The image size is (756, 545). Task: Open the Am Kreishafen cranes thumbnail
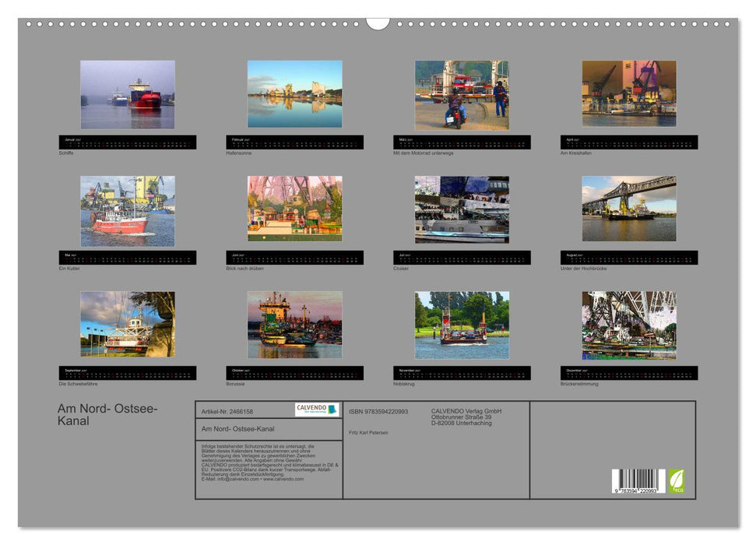pyautogui.click(x=629, y=93)
